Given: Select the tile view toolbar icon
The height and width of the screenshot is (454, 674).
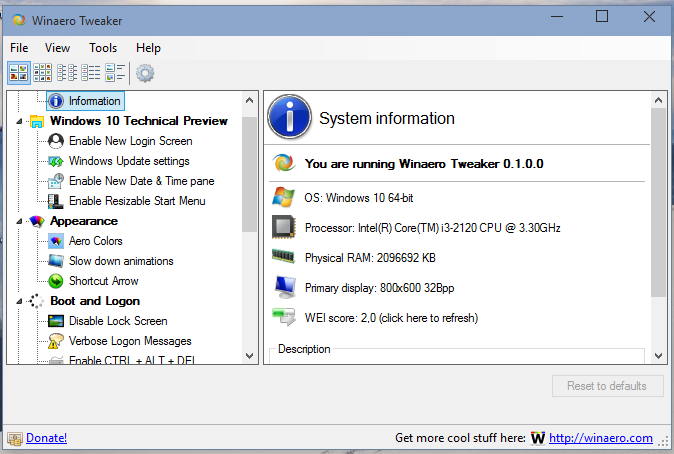Looking at the screenshot, I should coord(115,72).
